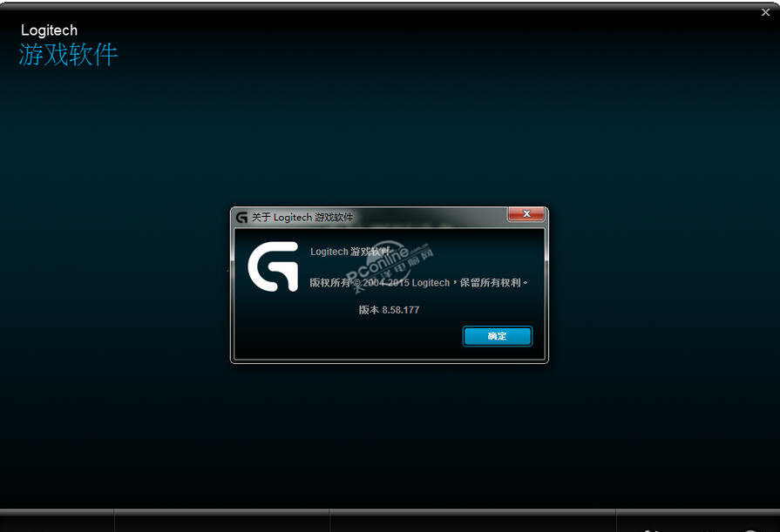
Task: Click the Logitech 游戏软件 label inside the dialog
Action: click(350, 252)
